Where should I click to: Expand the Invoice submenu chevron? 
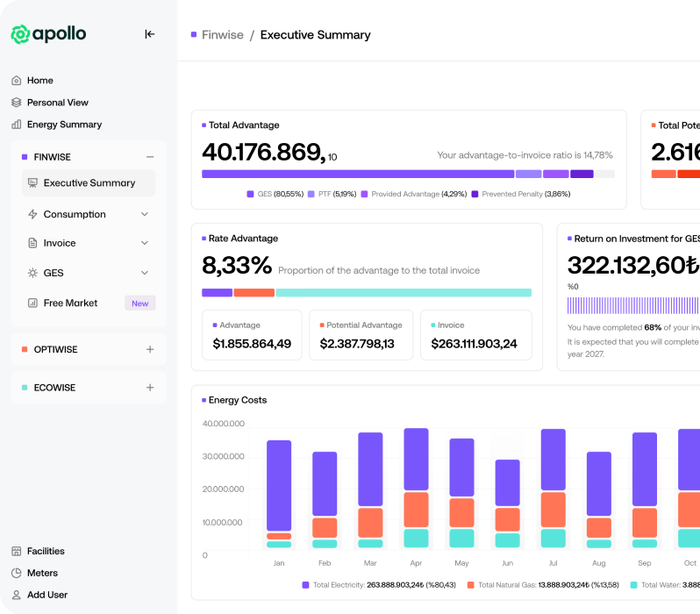[x=145, y=243]
